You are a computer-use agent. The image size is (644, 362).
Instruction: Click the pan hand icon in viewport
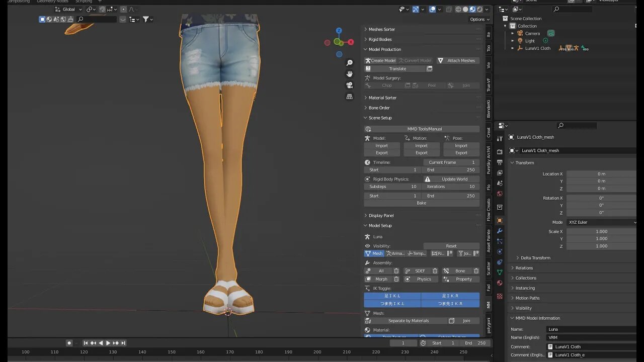[x=350, y=74]
